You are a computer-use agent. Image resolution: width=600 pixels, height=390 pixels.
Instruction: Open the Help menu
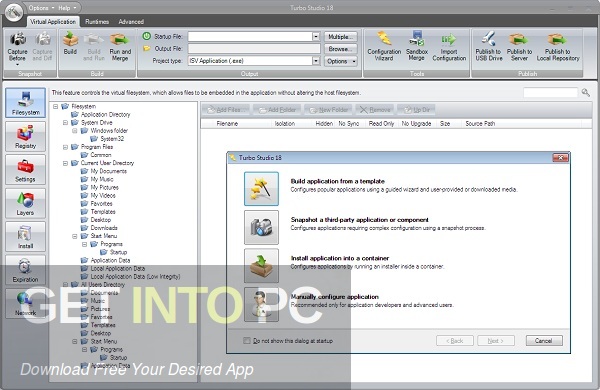tap(67, 8)
